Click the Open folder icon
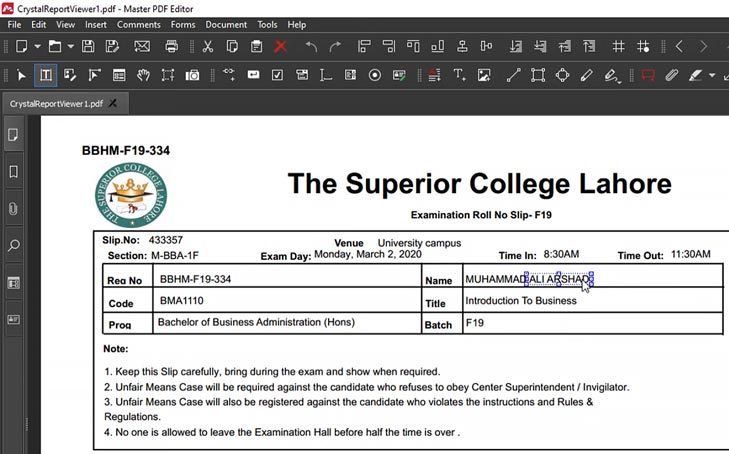 point(55,46)
